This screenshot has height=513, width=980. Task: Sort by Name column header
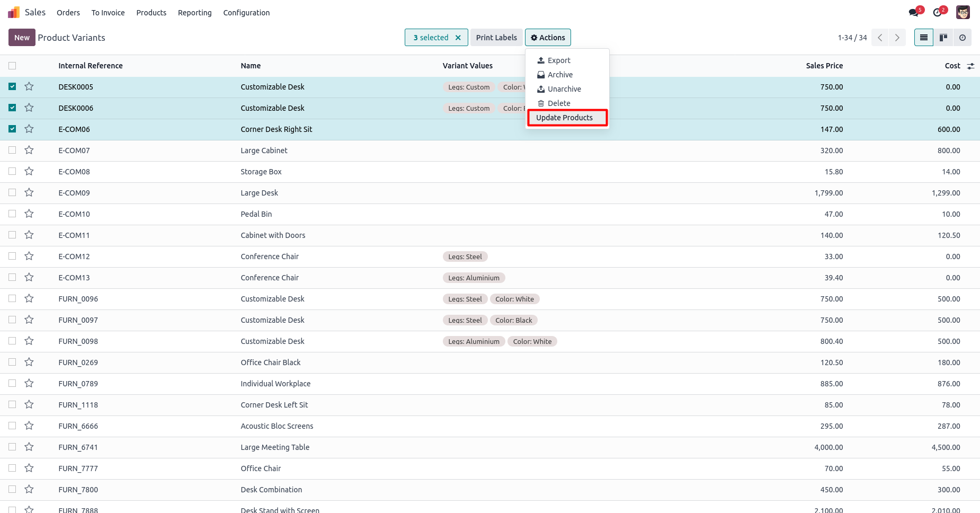[251, 66]
